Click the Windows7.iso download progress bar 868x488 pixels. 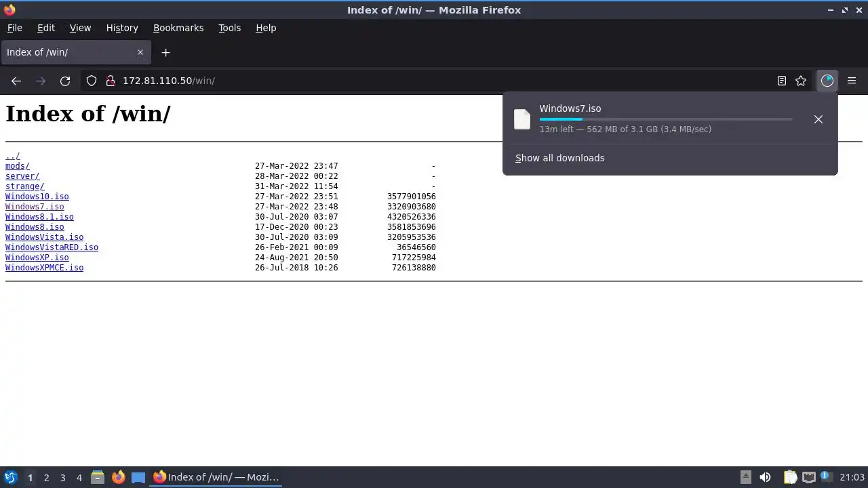(666, 119)
